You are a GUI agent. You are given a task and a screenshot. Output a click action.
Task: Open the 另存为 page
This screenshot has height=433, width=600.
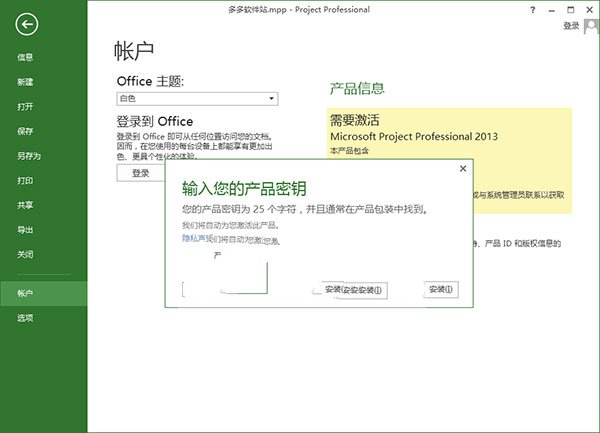(29, 156)
